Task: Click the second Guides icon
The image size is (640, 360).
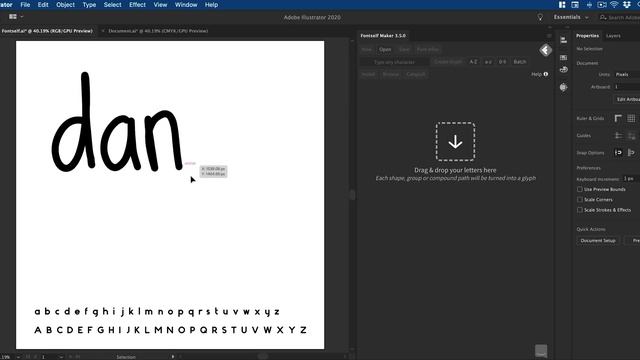Action: coord(631,136)
